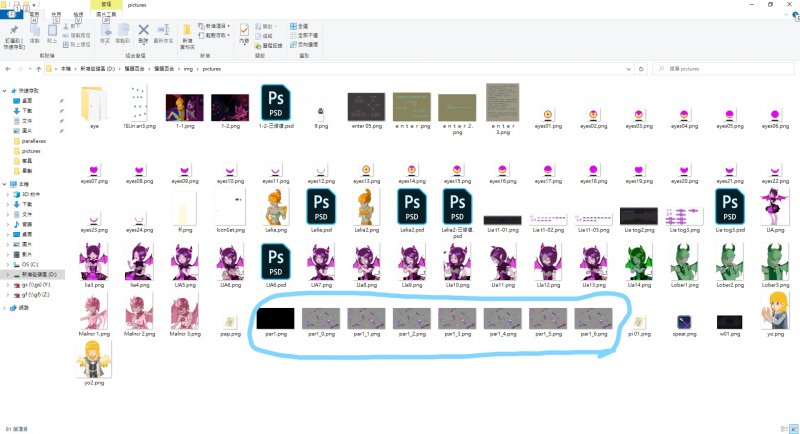Click the Up directory arrow
The width and height of the screenshot is (800, 434).
pyautogui.click(x=38, y=69)
